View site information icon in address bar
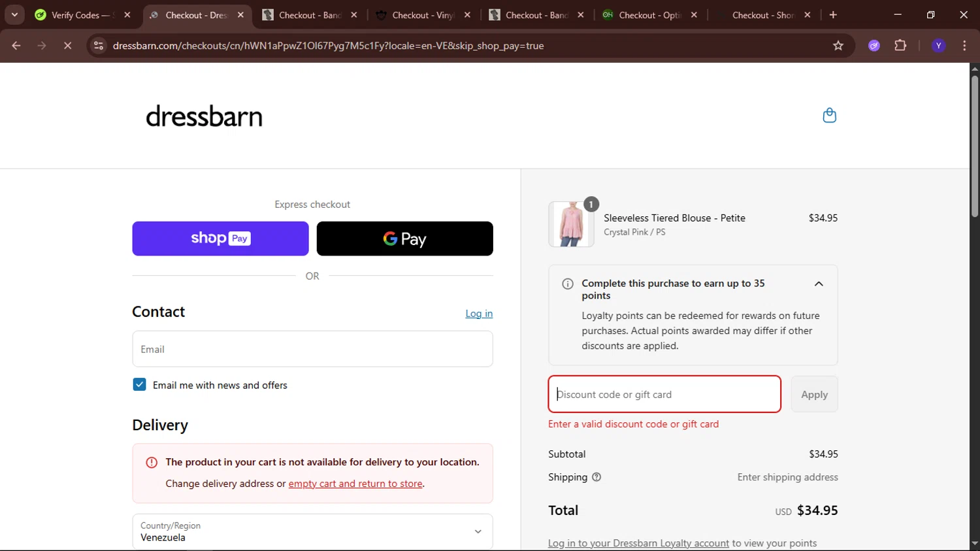980x551 pixels. (99, 46)
